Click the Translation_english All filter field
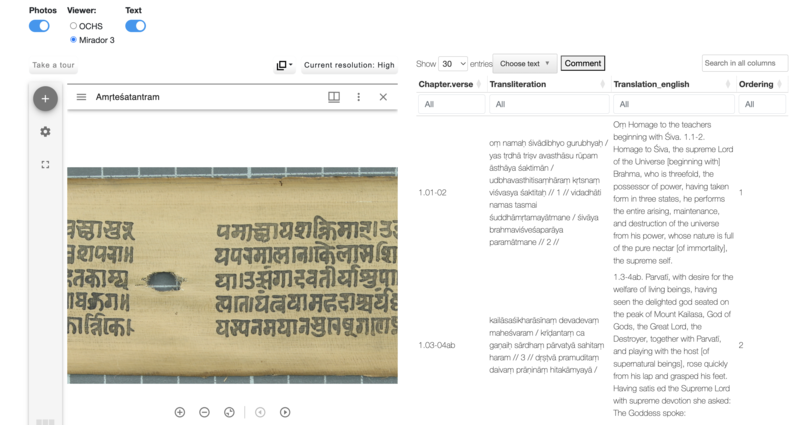This screenshot has height=425, width=800. 673,104
